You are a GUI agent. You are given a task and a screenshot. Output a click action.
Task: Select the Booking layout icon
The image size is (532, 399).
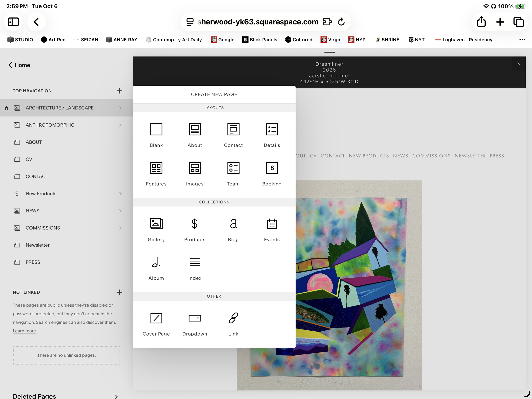pyautogui.click(x=272, y=168)
